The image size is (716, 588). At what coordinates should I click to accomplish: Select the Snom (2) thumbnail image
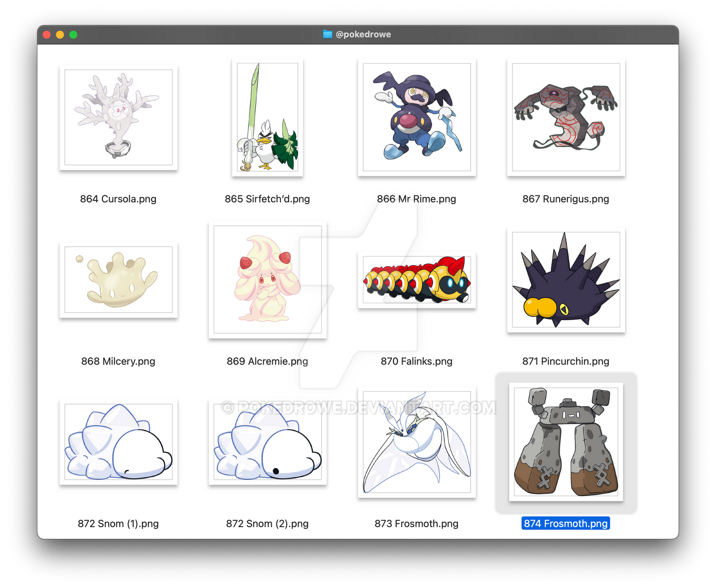click(x=267, y=442)
